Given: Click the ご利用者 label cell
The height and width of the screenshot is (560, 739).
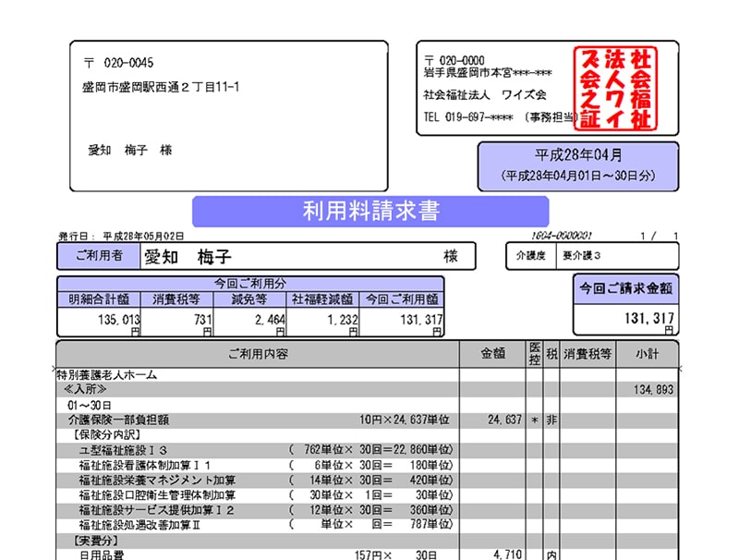Looking at the screenshot, I should (x=99, y=256).
